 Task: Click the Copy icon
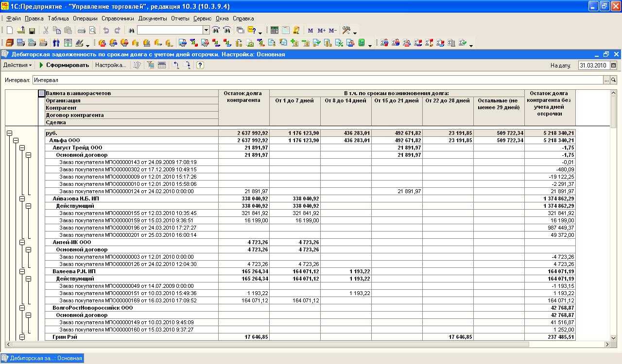coord(57,30)
